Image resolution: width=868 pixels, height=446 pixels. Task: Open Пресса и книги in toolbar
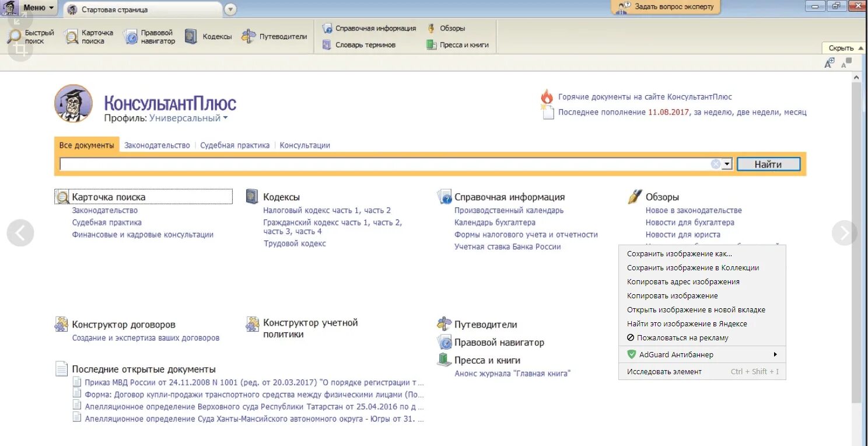457,44
